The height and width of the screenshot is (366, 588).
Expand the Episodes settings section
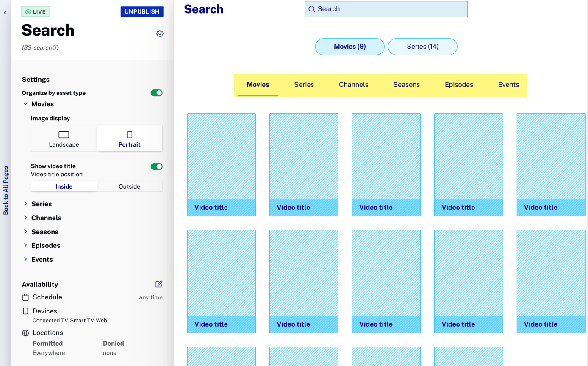coord(42,245)
